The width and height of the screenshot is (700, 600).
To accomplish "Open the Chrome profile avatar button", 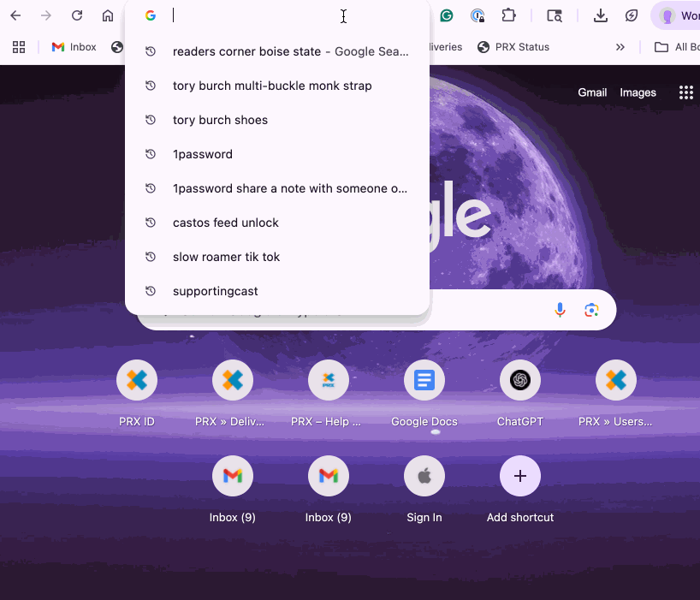I will 675,15.
